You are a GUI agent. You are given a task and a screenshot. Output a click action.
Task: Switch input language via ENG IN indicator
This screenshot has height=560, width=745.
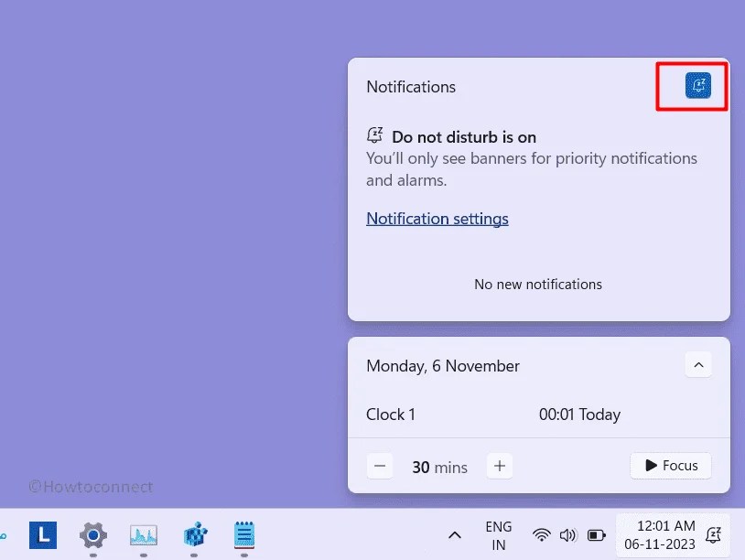[x=498, y=535]
